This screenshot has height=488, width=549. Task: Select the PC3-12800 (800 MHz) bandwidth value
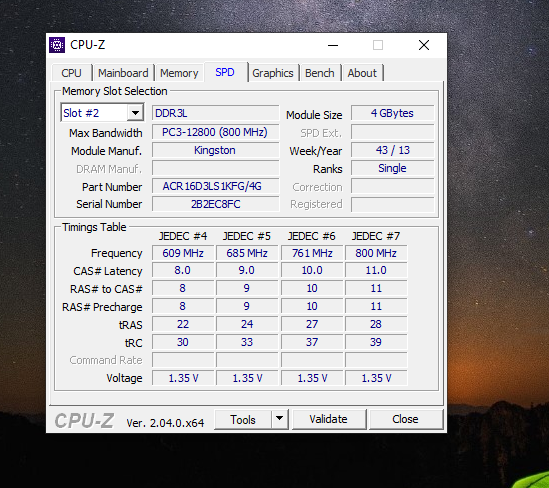(x=215, y=132)
